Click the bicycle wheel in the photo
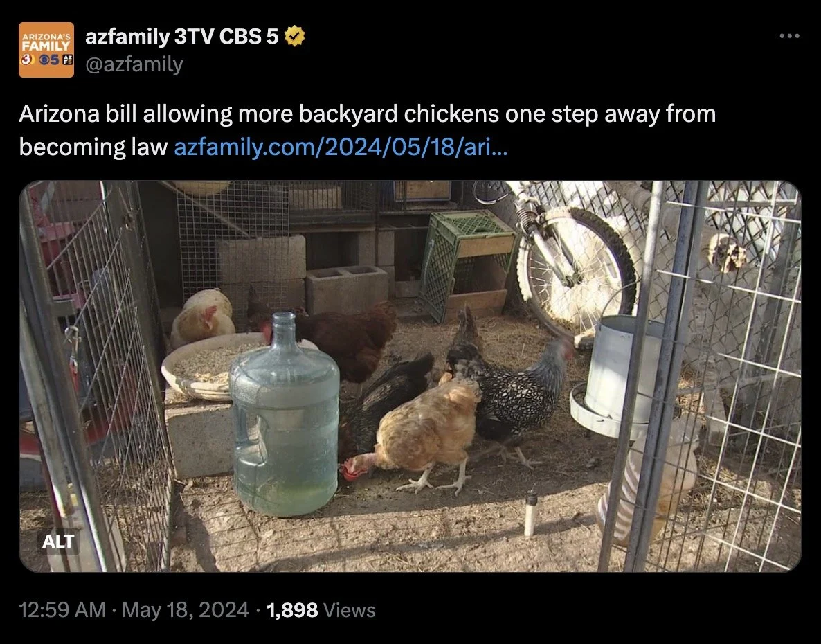Screen dimensions: 821x644 click(x=576, y=269)
